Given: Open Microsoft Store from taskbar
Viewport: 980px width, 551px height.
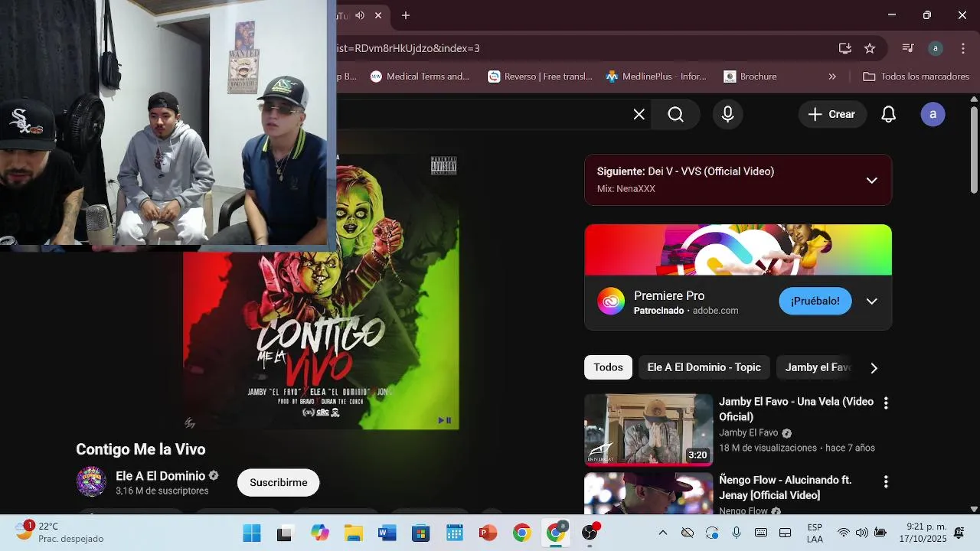Looking at the screenshot, I should point(420,533).
